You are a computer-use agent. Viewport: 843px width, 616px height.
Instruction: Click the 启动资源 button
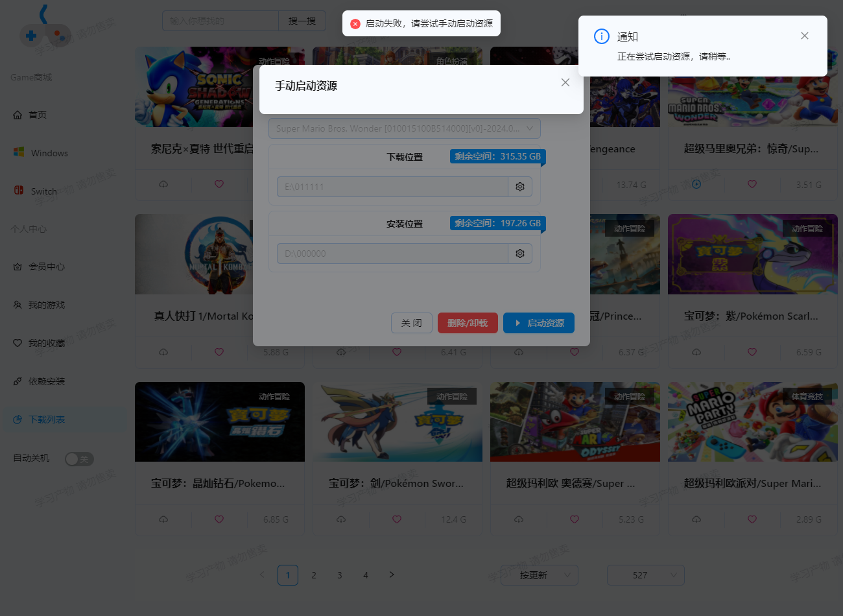[539, 323]
